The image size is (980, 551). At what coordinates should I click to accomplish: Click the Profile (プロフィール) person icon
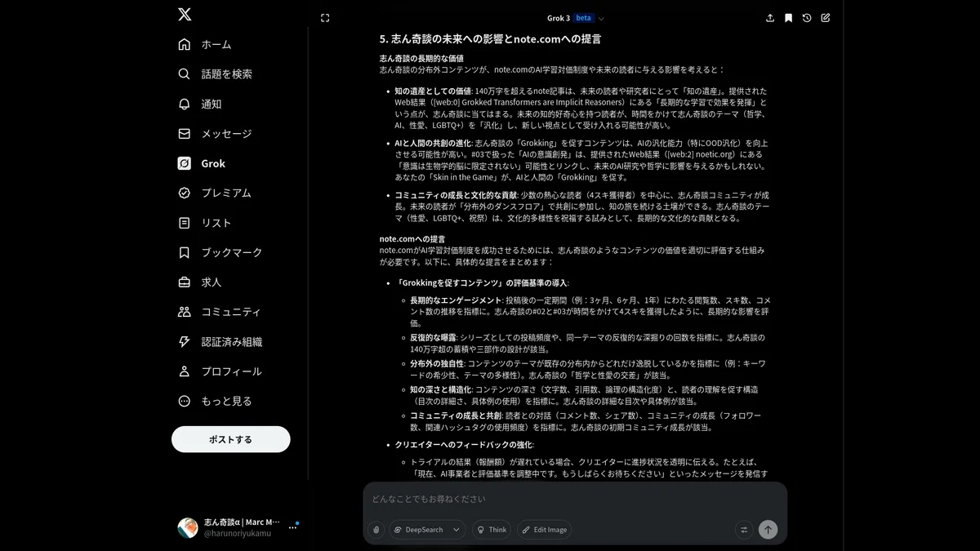pos(185,371)
